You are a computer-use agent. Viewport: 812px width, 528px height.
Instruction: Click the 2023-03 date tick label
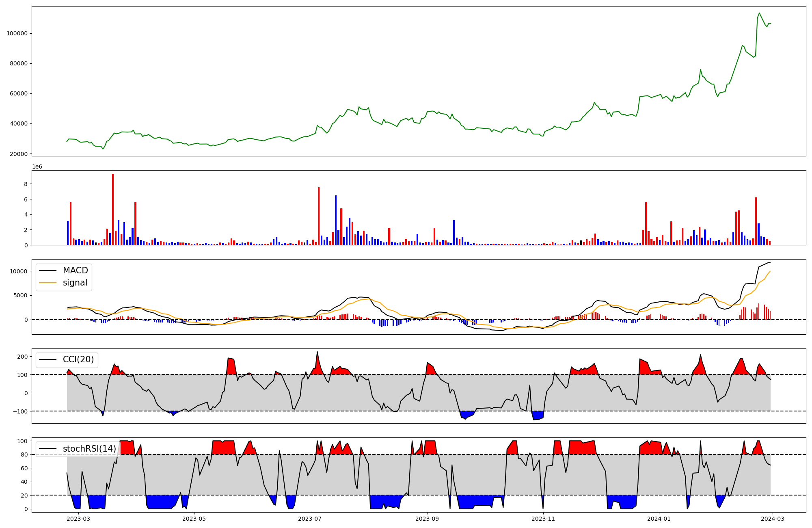pyautogui.click(x=78, y=519)
